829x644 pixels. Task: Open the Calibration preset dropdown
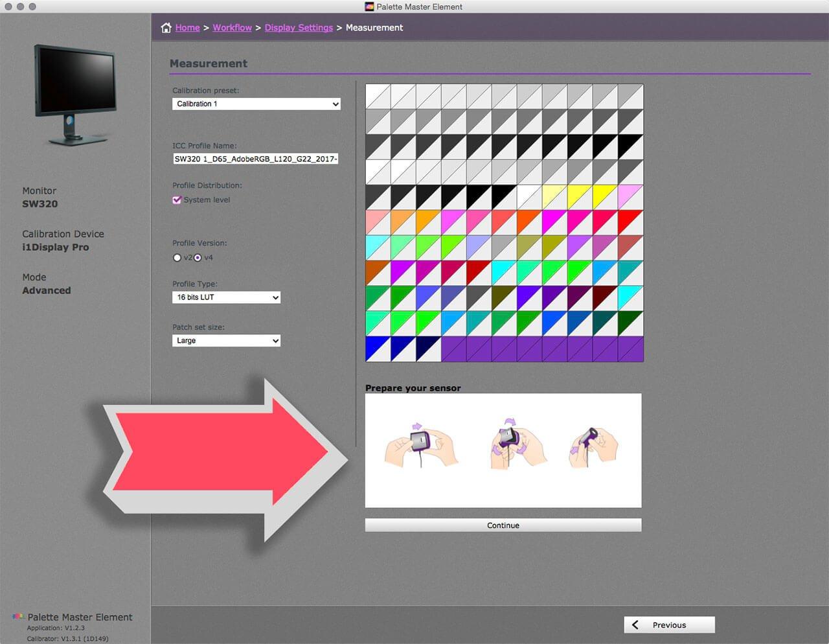256,104
